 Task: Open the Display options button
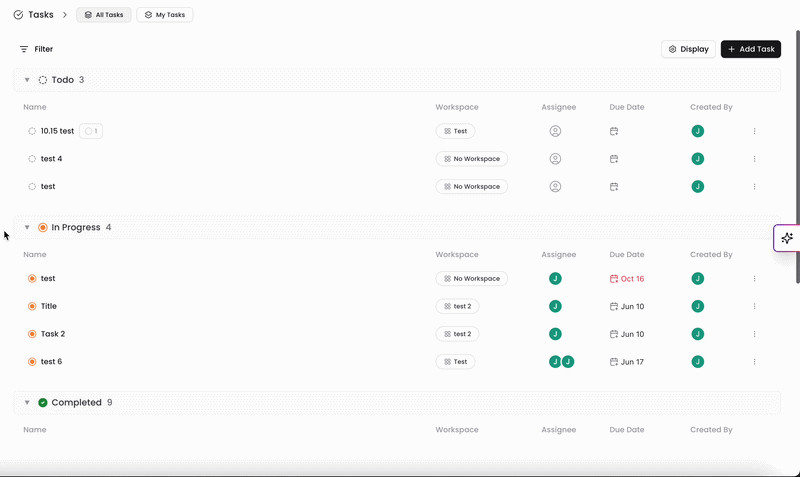point(688,49)
